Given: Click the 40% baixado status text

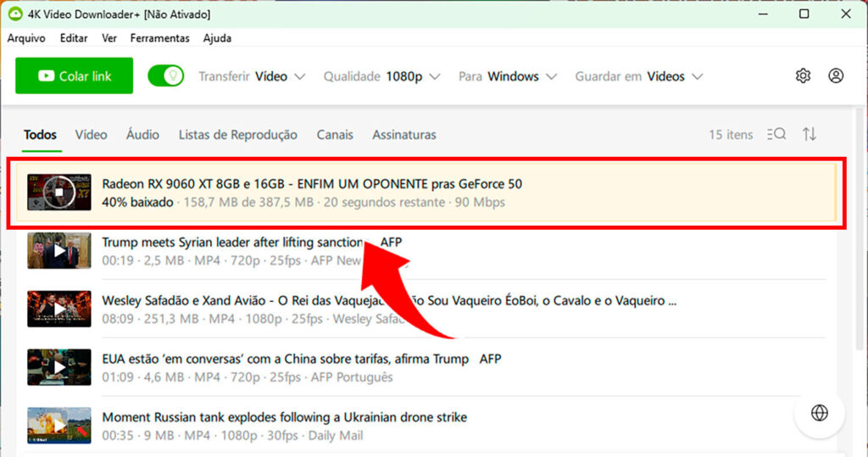Looking at the screenshot, I should [x=137, y=202].
